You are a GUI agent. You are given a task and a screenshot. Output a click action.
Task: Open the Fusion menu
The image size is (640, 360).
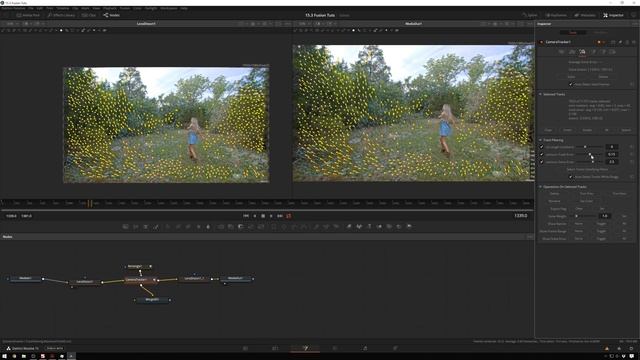click(125, 8)
